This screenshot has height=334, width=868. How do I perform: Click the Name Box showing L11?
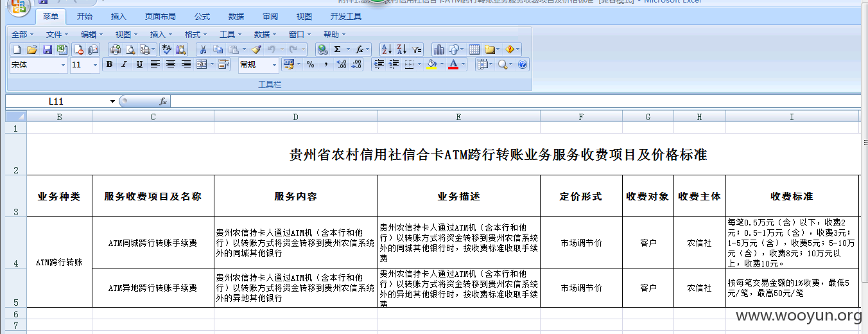pyautogui.click(x=56, y=101)
